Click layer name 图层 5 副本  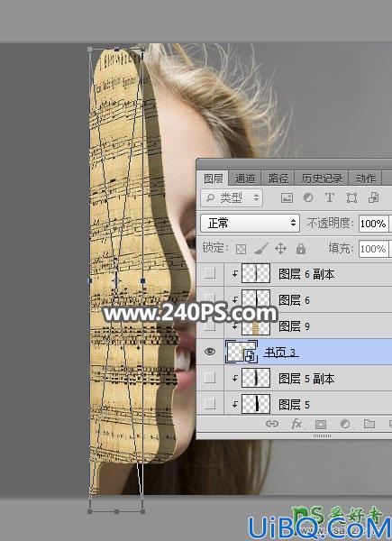[x=306, y=379]
